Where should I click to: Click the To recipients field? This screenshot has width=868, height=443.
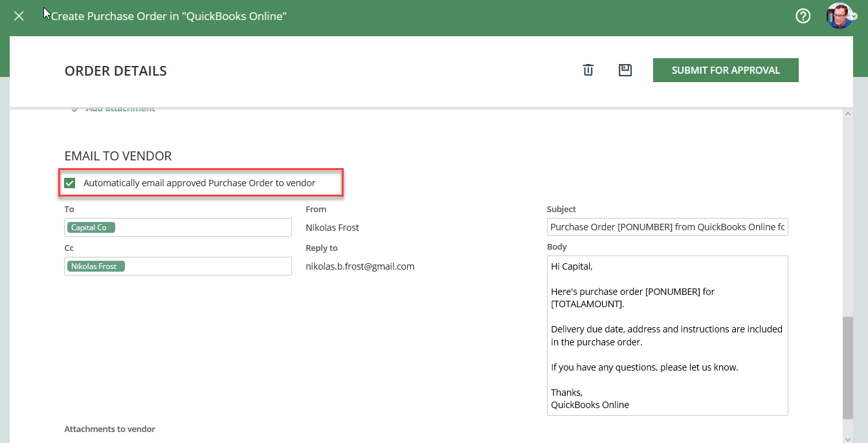178,228
